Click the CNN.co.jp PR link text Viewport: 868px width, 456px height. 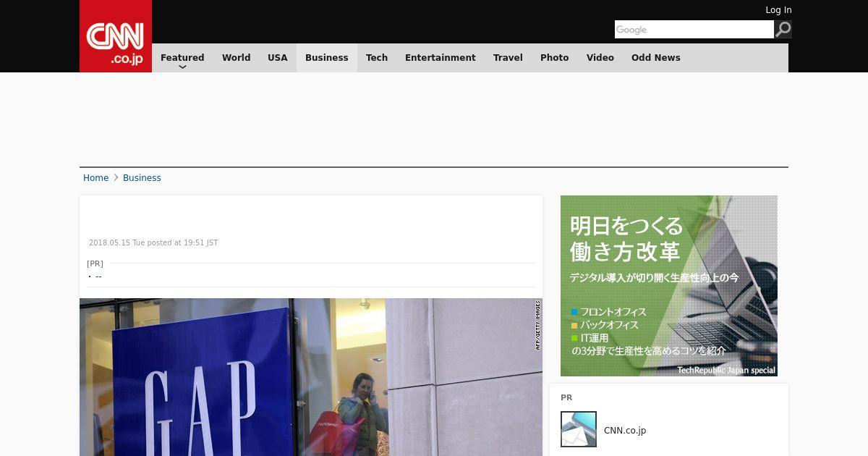point(625,431)
